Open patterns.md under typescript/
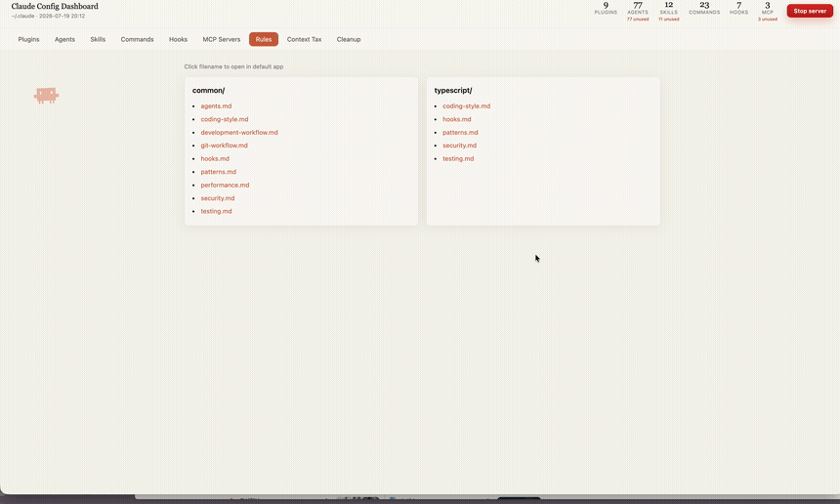 pyautogui.click(x=460, y=132)
